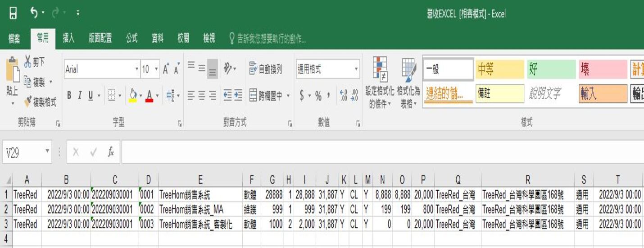Click the phonetic guide 中 icon
The width and height of the screenshot is (644, 248).
[171, 95]
